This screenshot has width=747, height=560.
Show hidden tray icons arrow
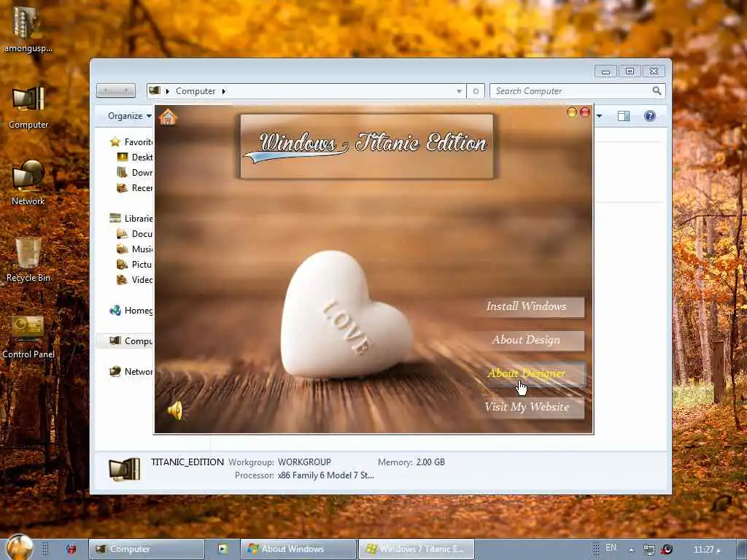tap(631, 550)
